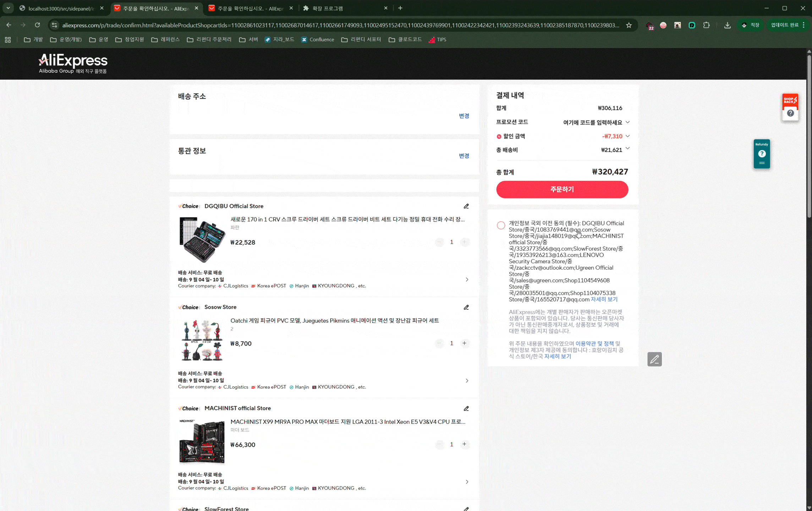This screenshot has width=812, height=511.
Task: Click the edit pencil for MACHINIST official Store
Action: [x=466, y=408]
